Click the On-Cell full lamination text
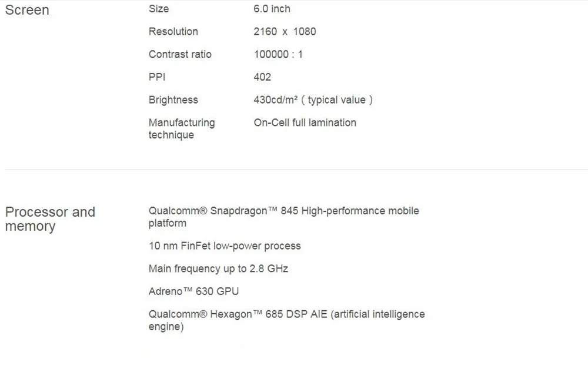588x365 pixels. pos(305,123)
